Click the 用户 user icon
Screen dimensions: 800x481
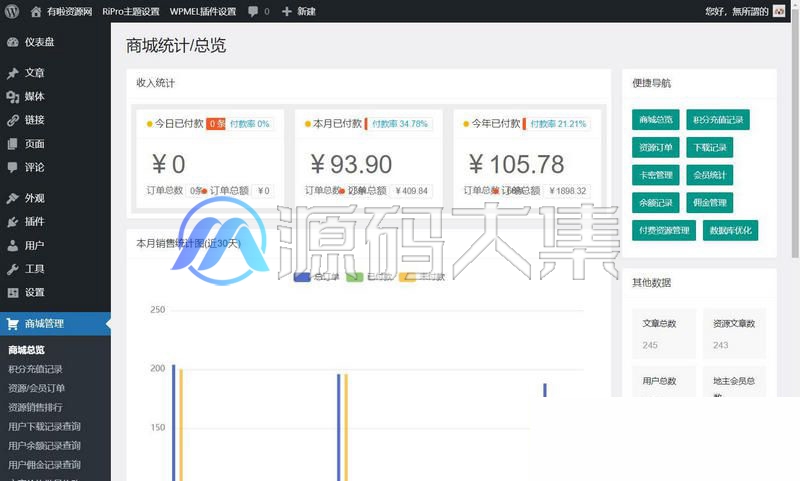coord(13,245)
